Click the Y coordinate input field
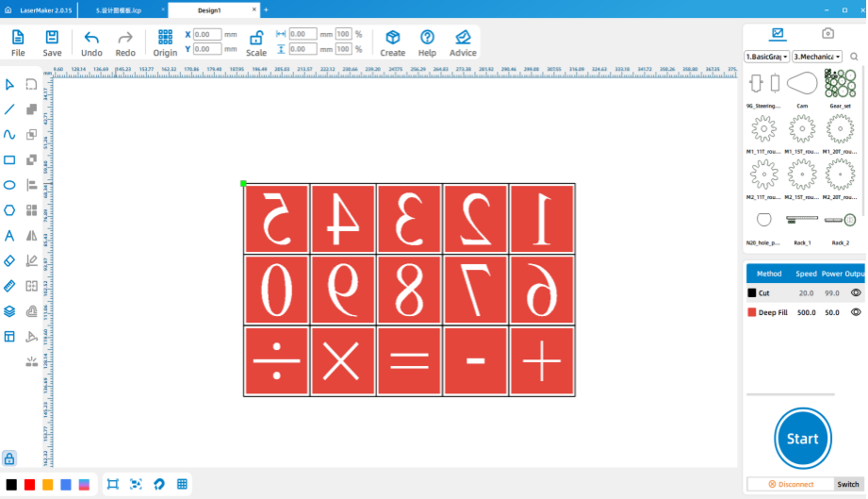This screenshot has width=868, height=499. (207, 49)
